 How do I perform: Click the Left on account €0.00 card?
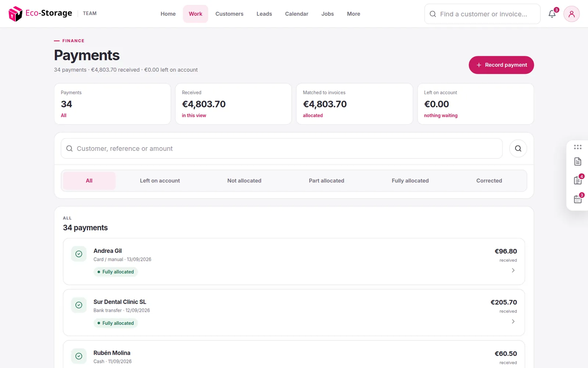[x=476, y=104]
